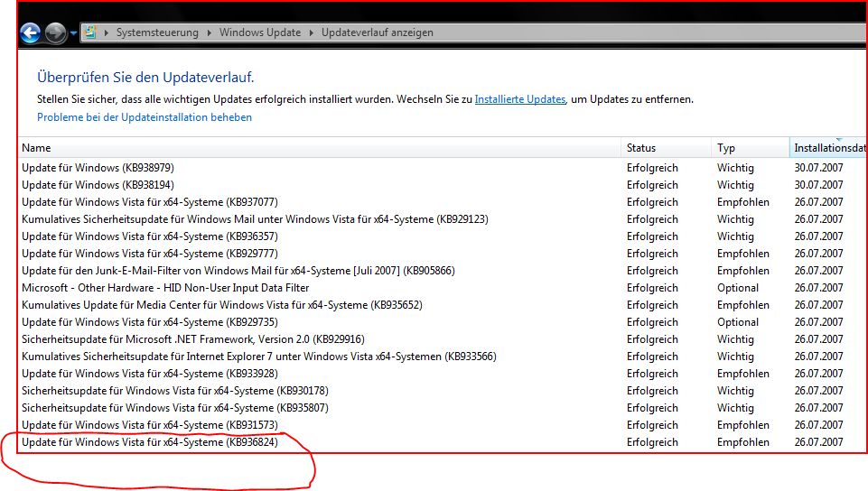Select the update row KB929777
The width and height of the screenshot is (868, 491).
click(442, 254)
